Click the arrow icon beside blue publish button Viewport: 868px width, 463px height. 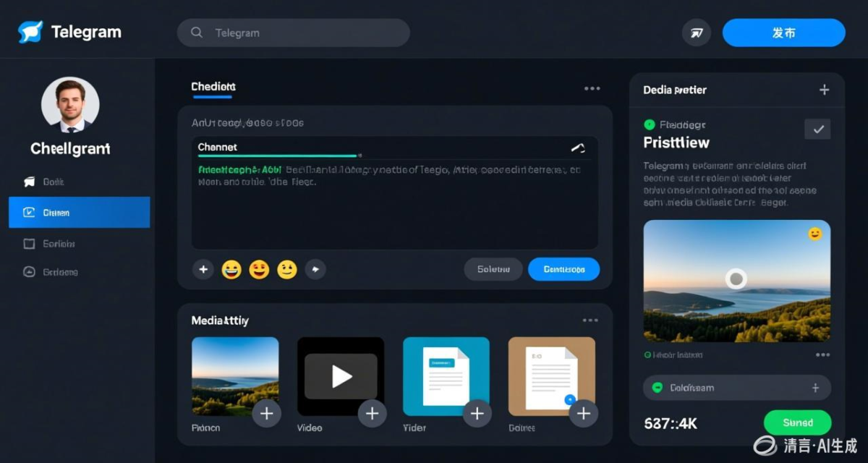tap(696, 33)
